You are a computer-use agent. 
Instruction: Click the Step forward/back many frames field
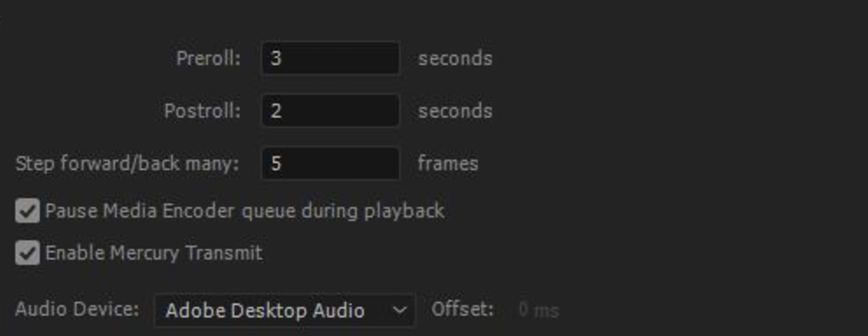(330, 163)
